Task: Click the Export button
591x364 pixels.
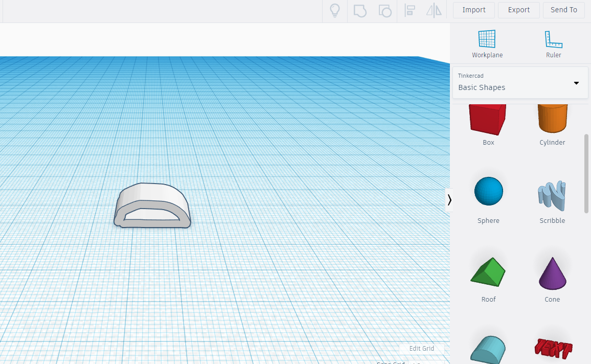Action: pyautogui.click(x=518, y=10)
